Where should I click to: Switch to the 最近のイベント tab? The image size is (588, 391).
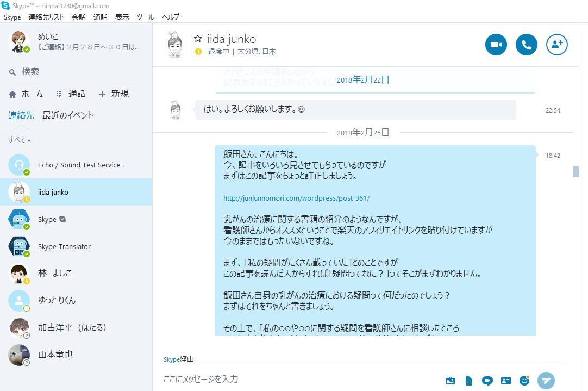(68, 115)
